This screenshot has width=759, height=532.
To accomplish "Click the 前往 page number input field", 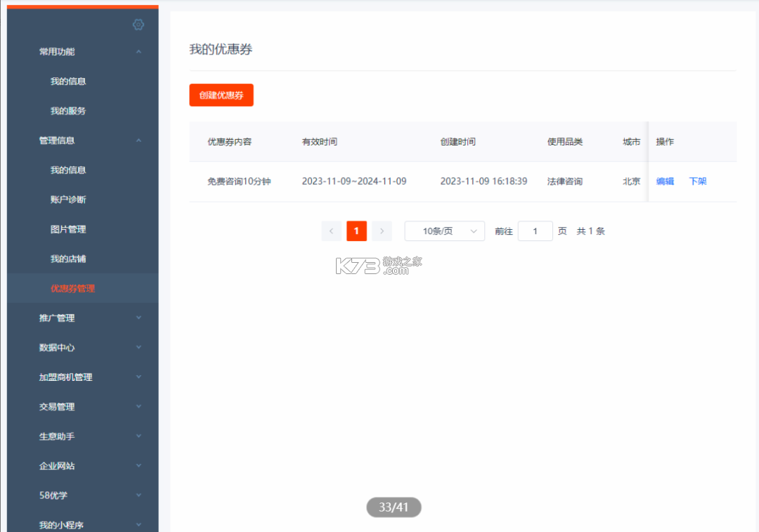I will [535, 231].
